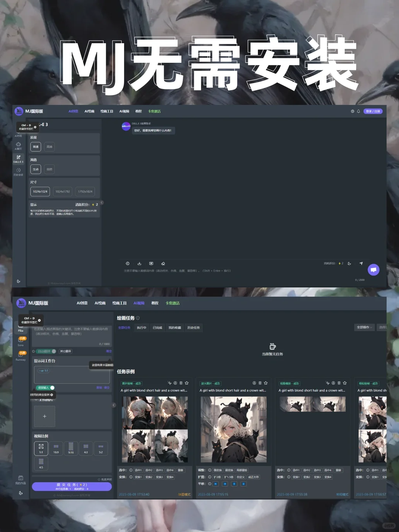Switch to the 已完成 tab
The height and width of the screenshot is (532, 399).
pyautogui.click(x=157, y=328)
